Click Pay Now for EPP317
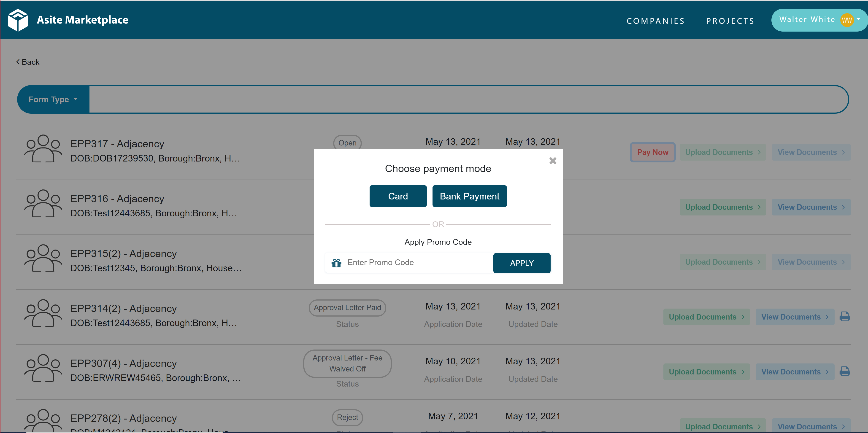The width and height of the screenshot is (868, 433). (652, 152)
